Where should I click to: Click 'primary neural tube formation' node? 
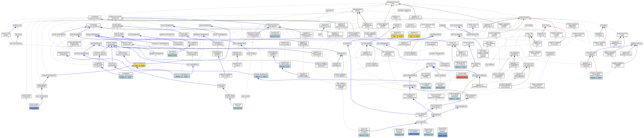(x=230, y=96)
